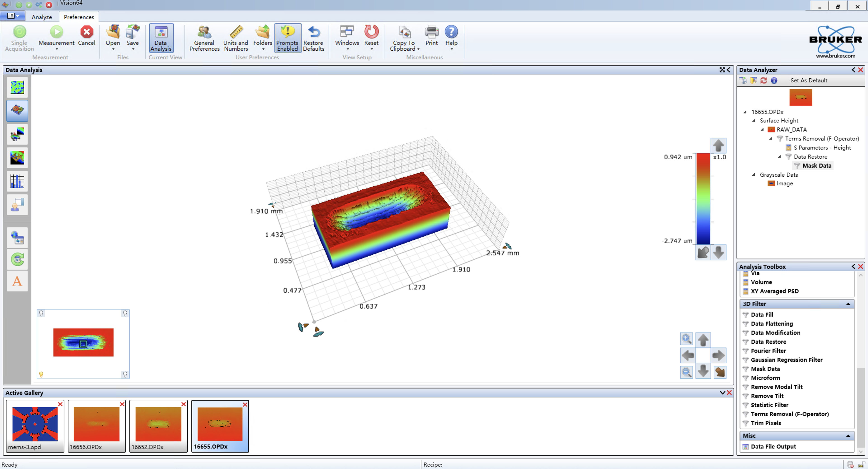Click the zoom in magnifier on 3D plot
This screenshot has width=868, height=469.
tap(686, 339)
